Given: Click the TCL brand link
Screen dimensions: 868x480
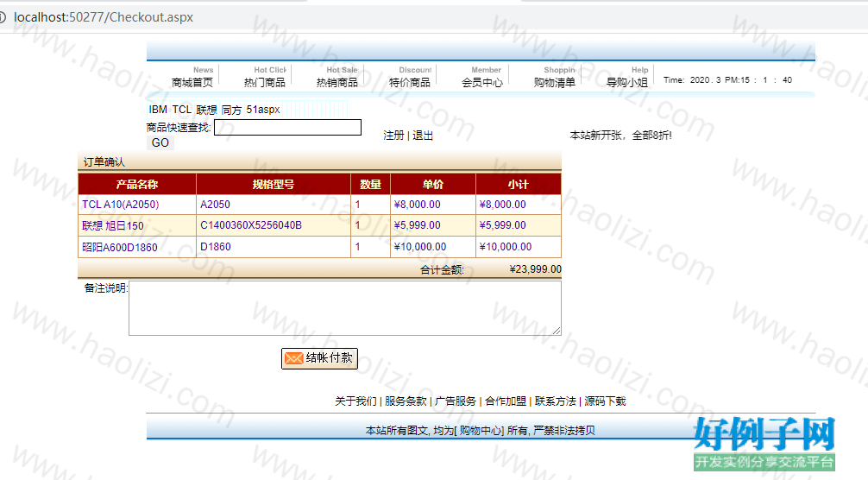Looking at the screenshot, I should [181, 110].
